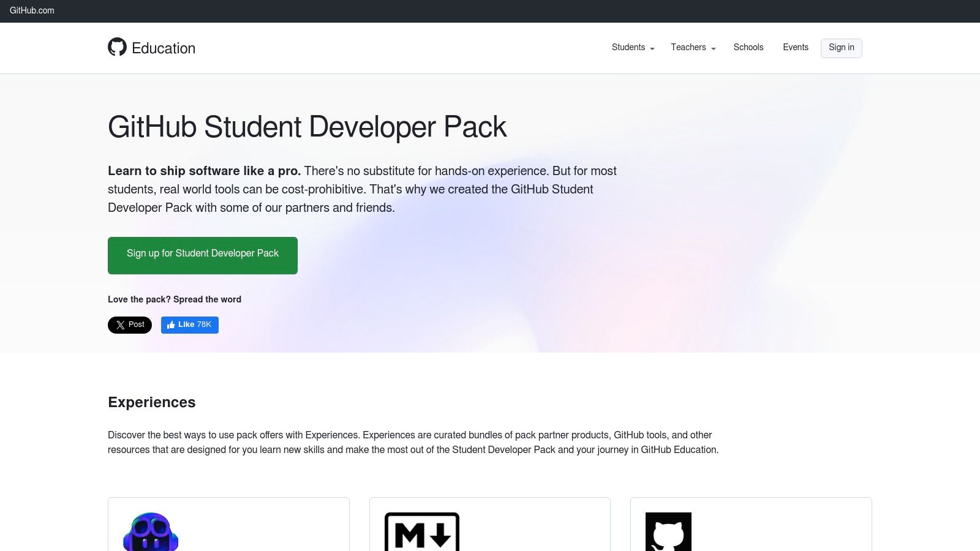Click the first experience card

[228, 527]
